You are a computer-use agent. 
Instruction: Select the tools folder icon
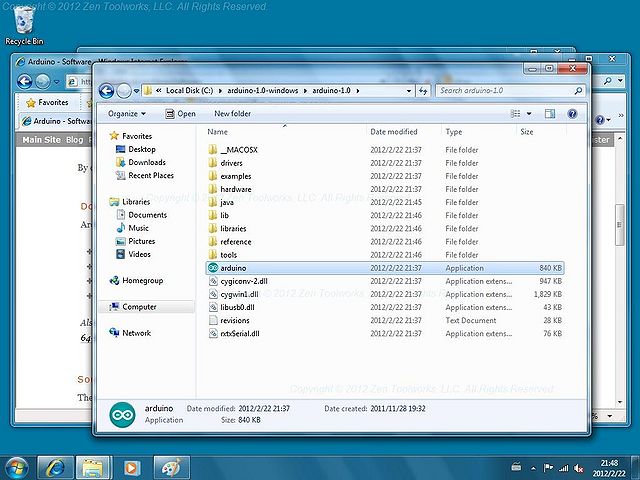(213, 255)
